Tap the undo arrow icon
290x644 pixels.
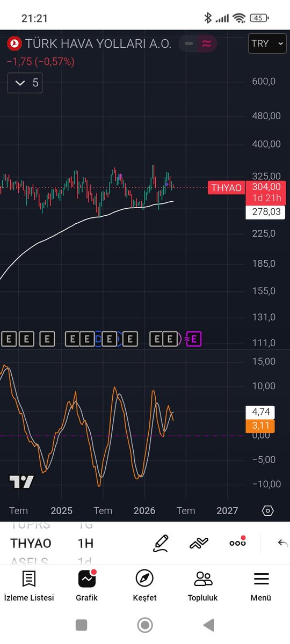click(283, 543)
